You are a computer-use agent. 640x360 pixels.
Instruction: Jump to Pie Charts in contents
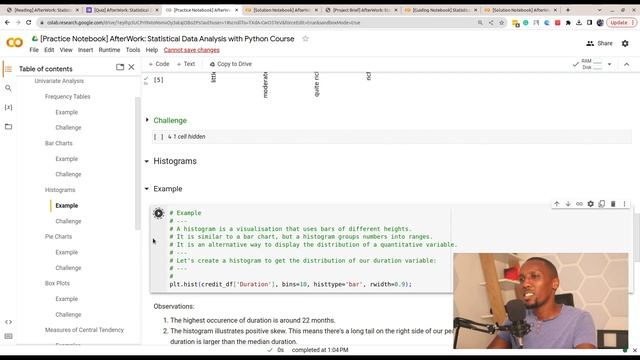[x=58, y=237]
